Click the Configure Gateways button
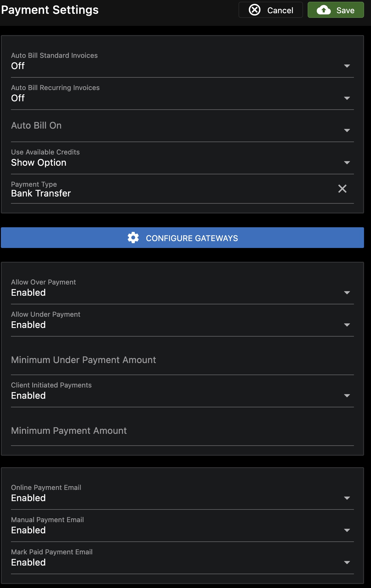 pos(182,238)
